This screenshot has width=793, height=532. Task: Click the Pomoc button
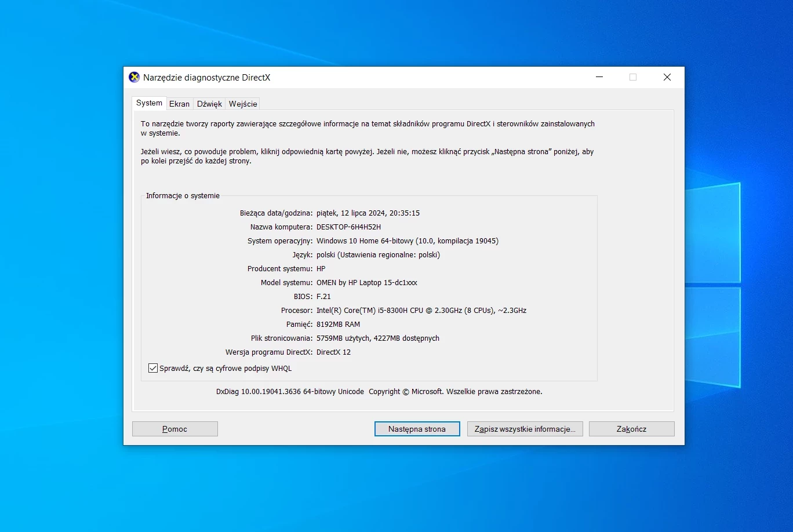click(x=174, y=429)
